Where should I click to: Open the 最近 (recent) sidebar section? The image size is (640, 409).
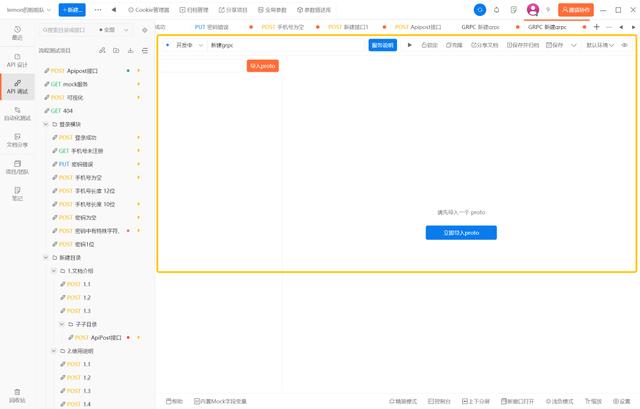[x=17, y=33]
